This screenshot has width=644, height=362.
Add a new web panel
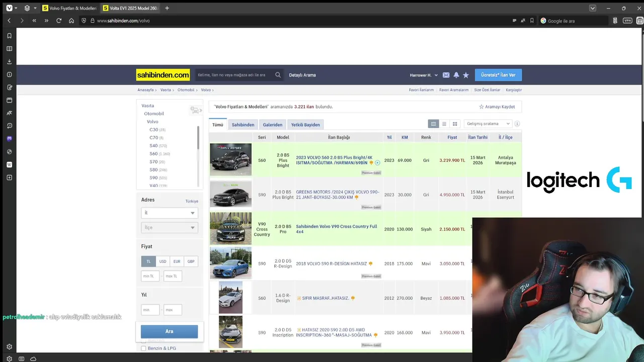pos(9,177)
